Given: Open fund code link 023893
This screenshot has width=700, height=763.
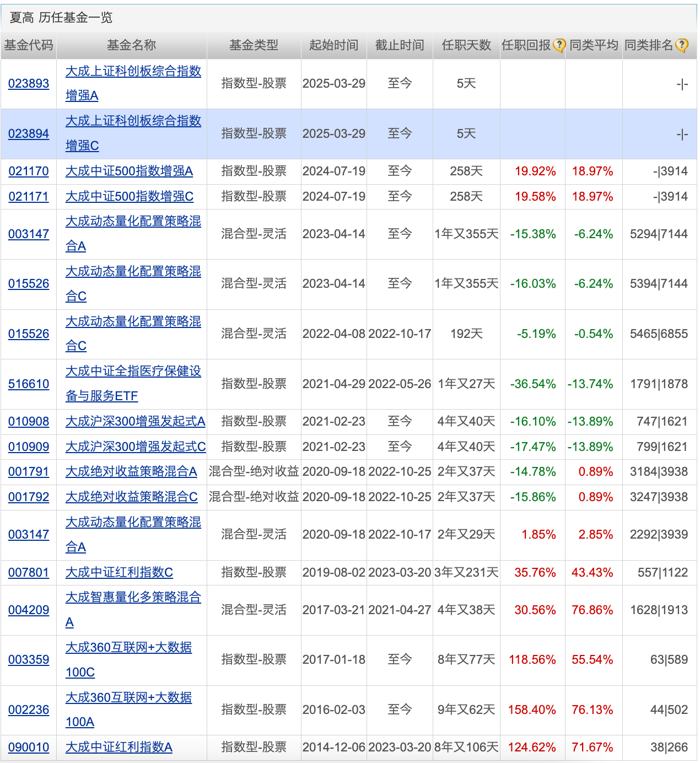Looking at the screenshot, I should pyautogui.click(x=29, y=84).
